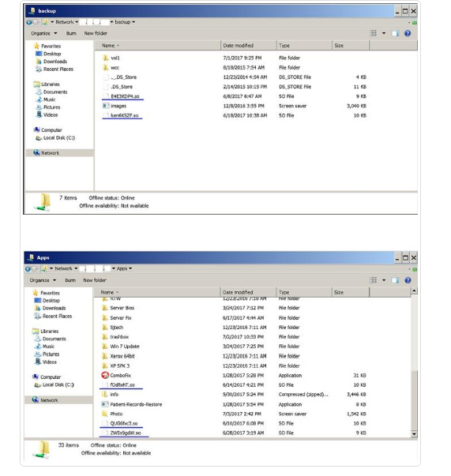Click New folder in Apps window
The width and height of the screenshot is (451, 476).
(x=95, y=280)
